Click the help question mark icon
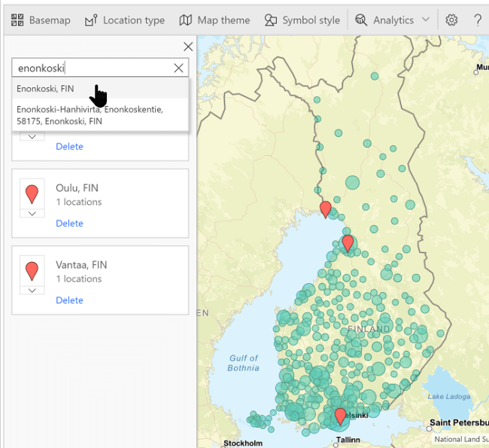Viewport: 489px width, 448px height. 478,20
